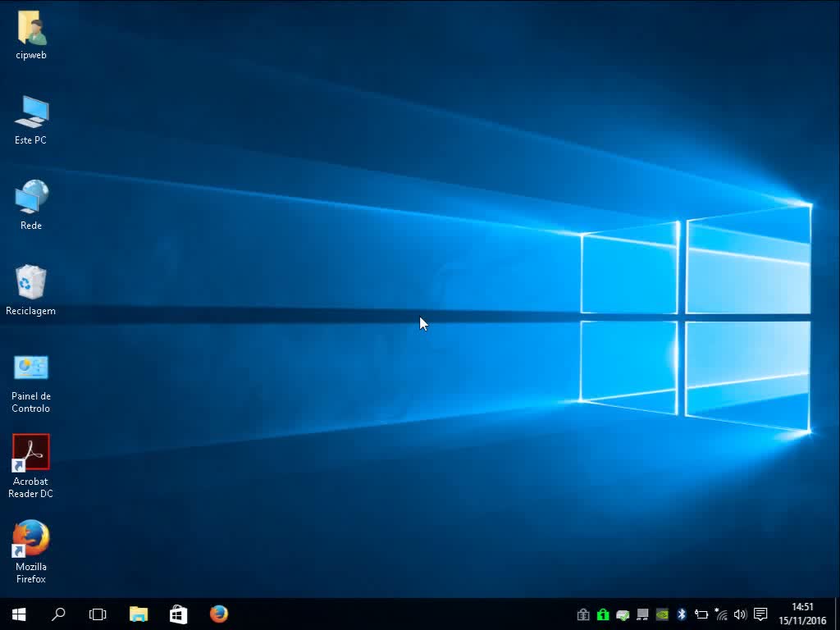Open taskbar search
The width and height of the screenshot is (840, 630).
57,614
